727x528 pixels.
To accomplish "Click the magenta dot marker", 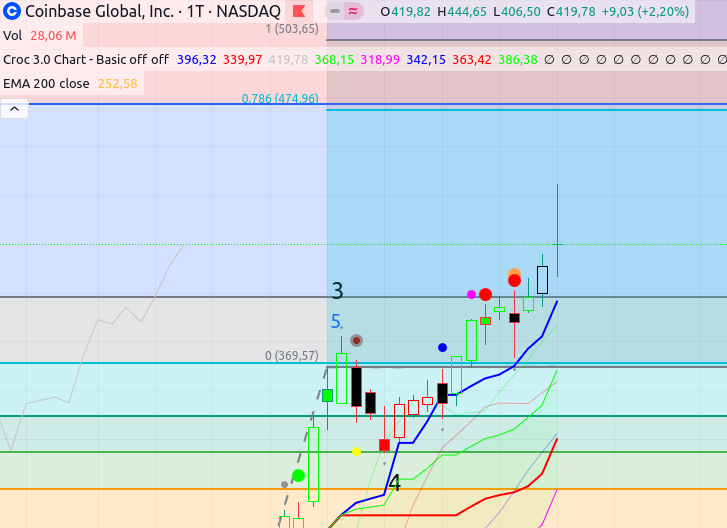I will [x=472, y=294].
